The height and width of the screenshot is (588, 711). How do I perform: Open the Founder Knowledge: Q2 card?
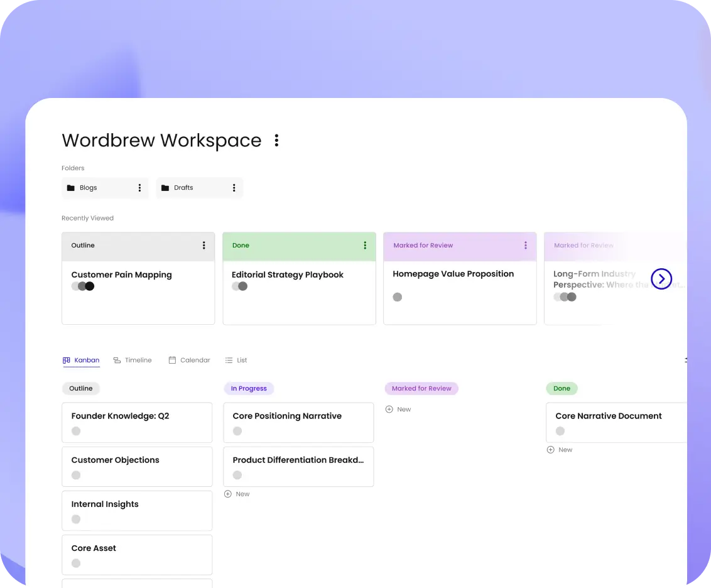pyautogui.click(x=137, y=422)
